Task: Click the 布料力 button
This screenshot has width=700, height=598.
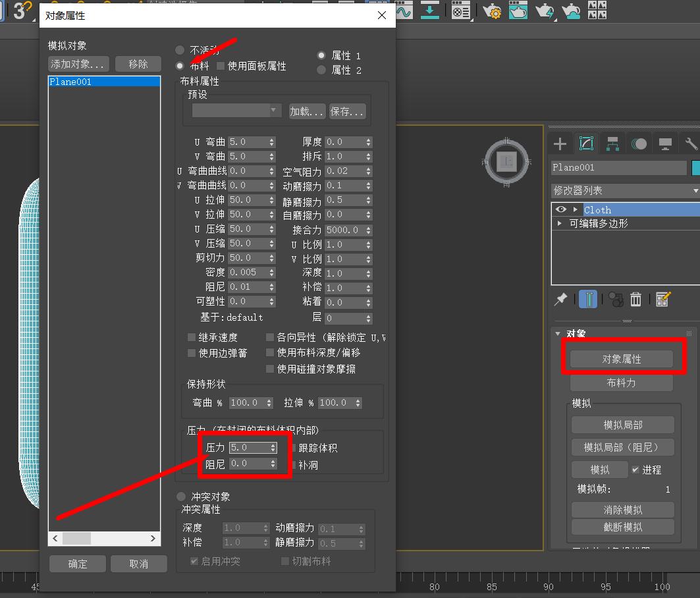Action: [622, 382]
